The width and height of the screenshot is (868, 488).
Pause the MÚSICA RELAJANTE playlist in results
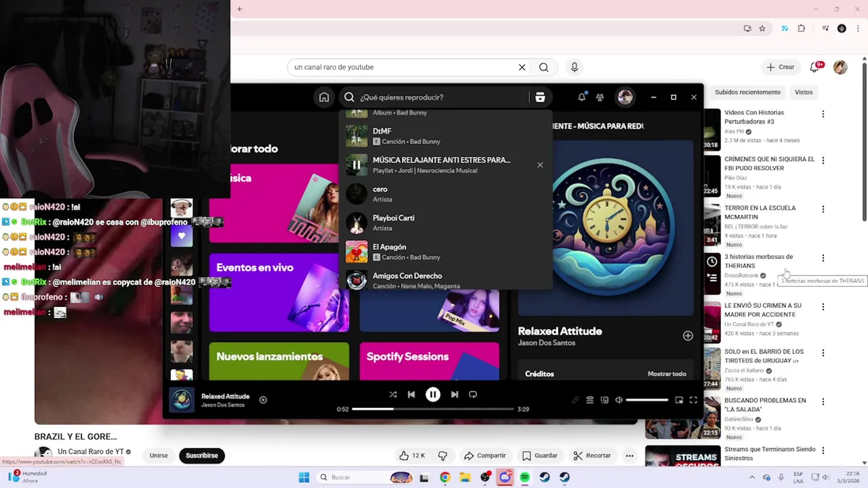click(x=356, y=165)
